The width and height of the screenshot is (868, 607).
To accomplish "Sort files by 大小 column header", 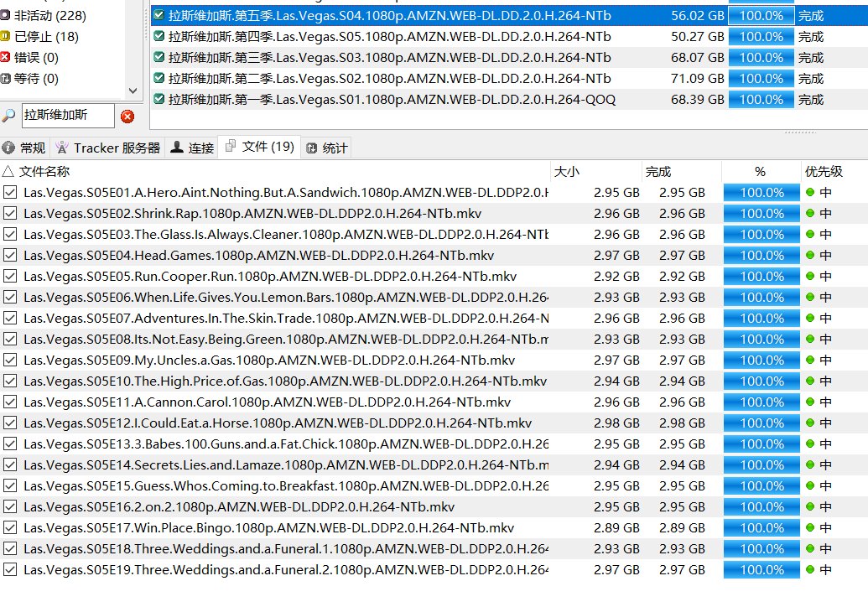I will click(566, 171).
